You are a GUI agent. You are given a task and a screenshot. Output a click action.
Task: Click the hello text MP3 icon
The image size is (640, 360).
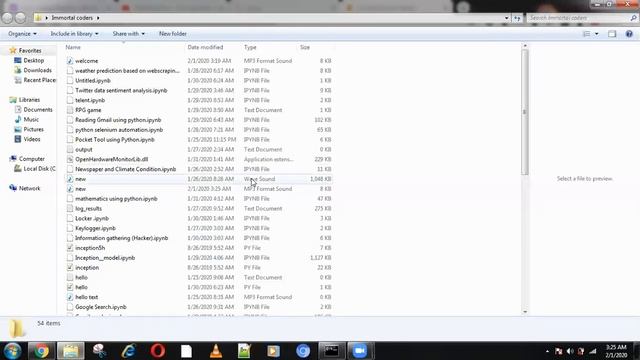[70, 297]
